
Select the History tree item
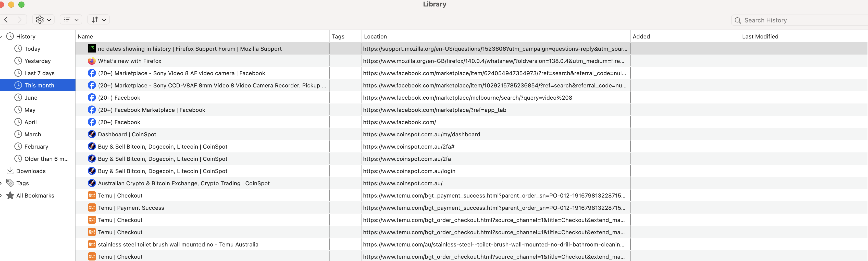click(26, 36)
